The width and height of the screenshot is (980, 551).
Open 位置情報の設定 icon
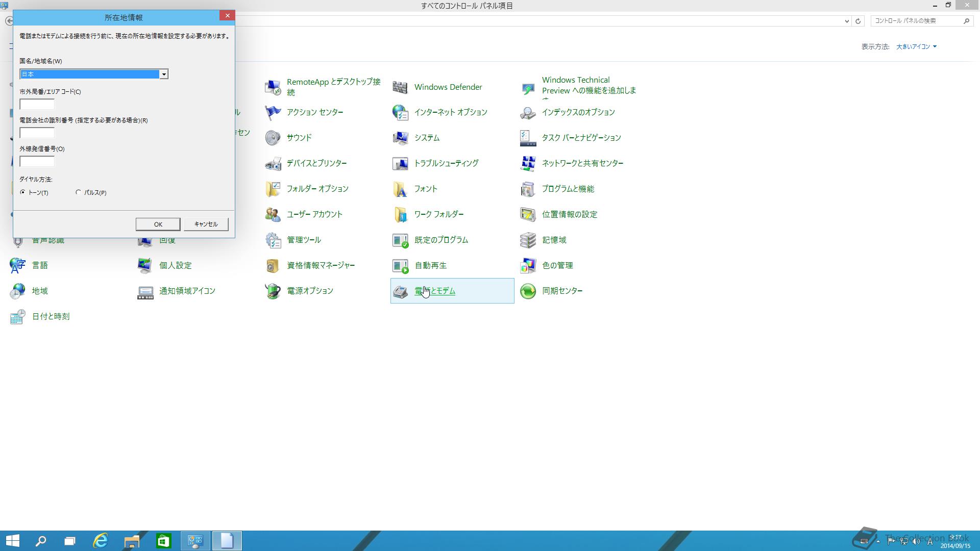pos(528,215)
